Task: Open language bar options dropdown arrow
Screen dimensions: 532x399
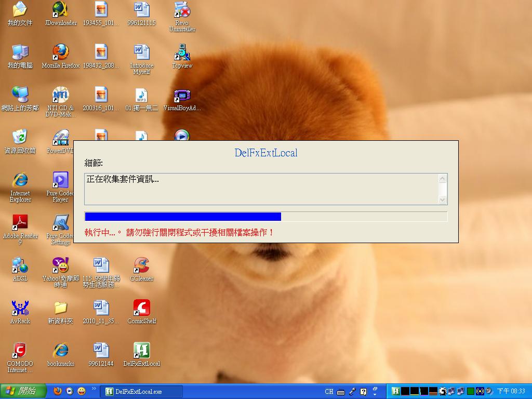Action: point(375,395)
